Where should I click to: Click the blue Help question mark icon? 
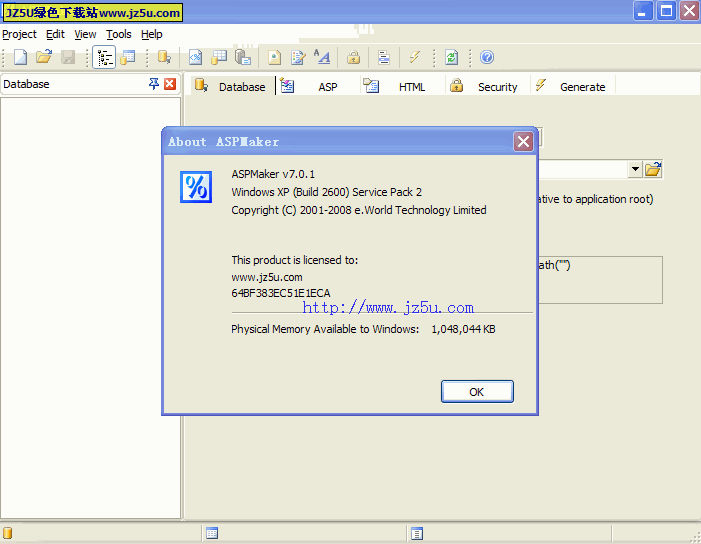(487, 57)
